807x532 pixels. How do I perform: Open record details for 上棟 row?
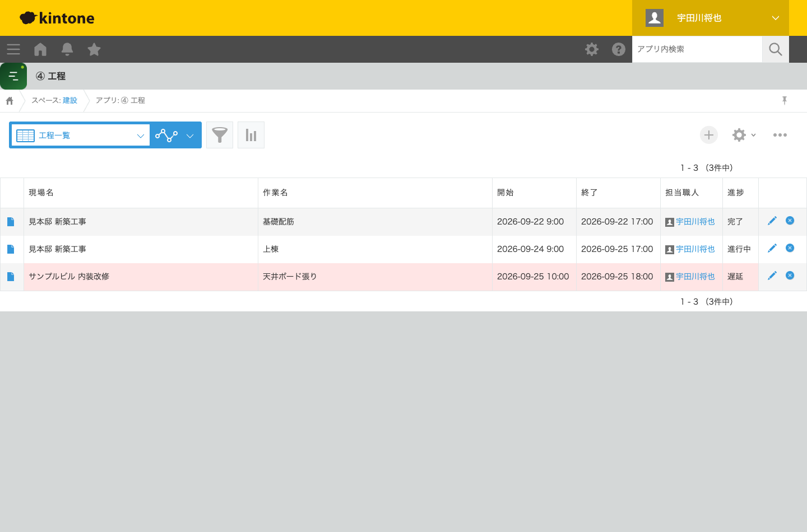point(11,249)
